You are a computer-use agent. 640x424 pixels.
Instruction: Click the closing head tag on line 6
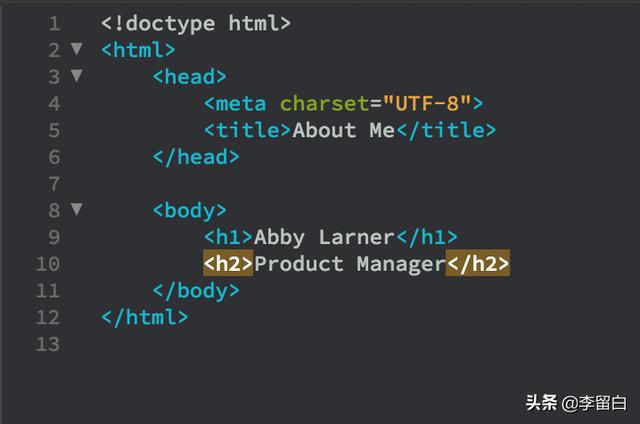196,157
